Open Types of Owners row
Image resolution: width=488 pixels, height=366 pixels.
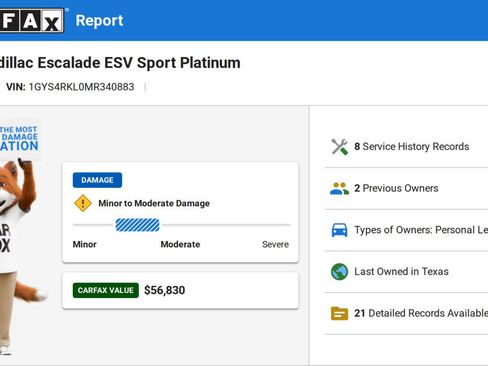tap(406, 230)
